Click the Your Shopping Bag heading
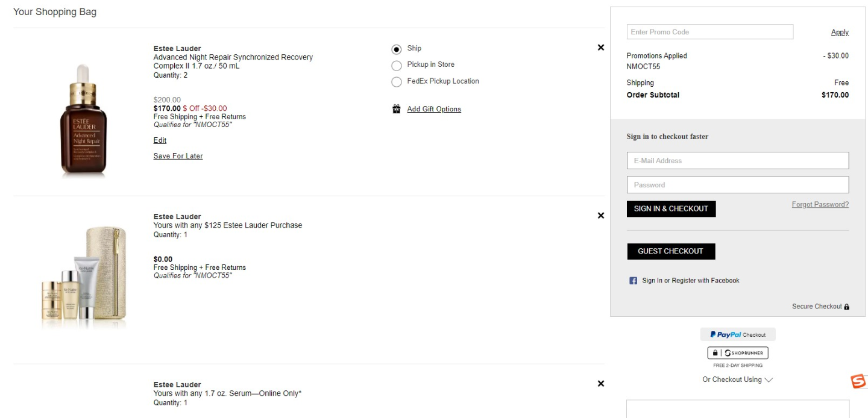 pyautogui.click(x=55, y=12)
